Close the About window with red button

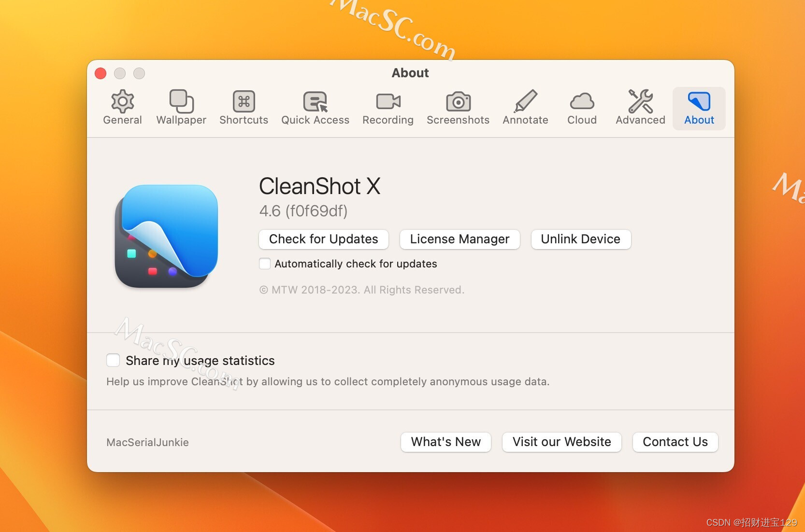[x=101, y=73]
